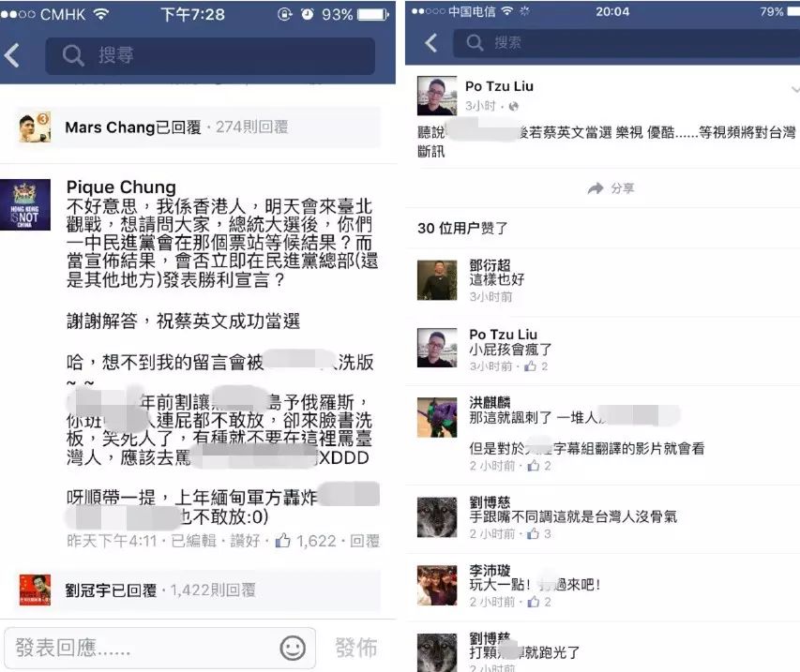Tap like icon under 小屁孩會瘋了 comment

[x=531, y=366]
